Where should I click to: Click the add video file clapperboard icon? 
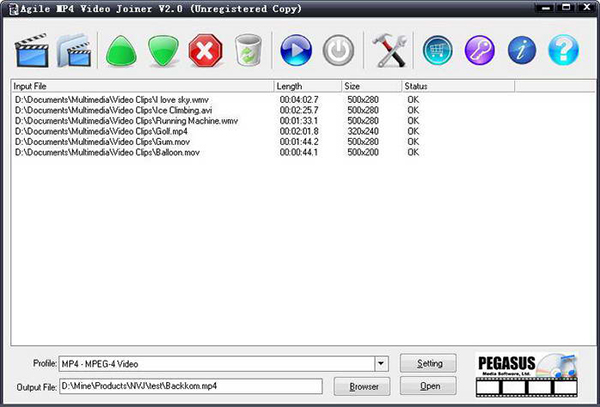[x=30, y=49]
